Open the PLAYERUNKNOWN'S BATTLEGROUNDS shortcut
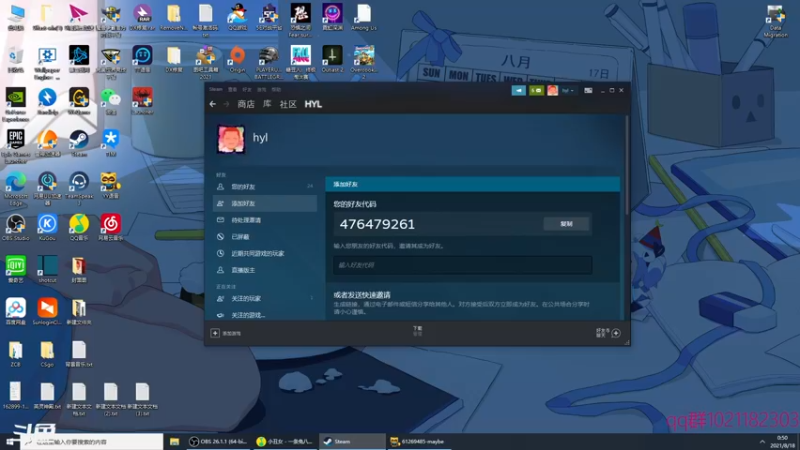Screen dimensions: 800x450 [x=269, y=62]
